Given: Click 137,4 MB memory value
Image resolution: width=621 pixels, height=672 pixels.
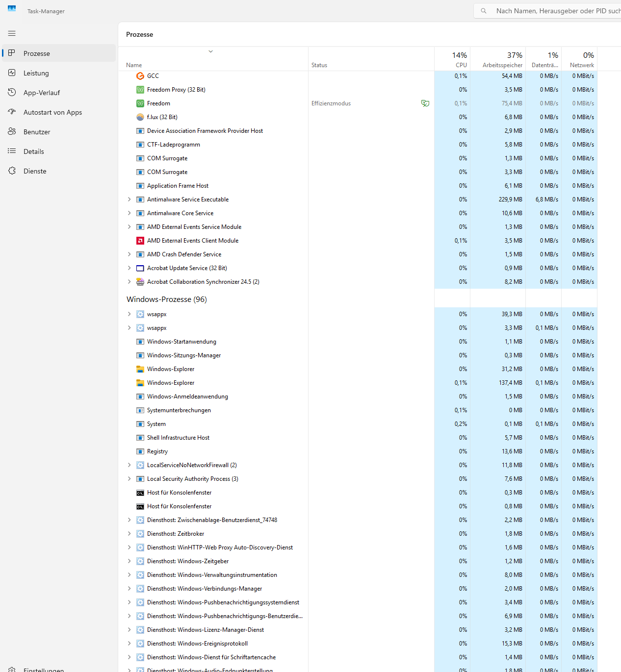Looking at the screenshot, I should [x=511, y=383].
